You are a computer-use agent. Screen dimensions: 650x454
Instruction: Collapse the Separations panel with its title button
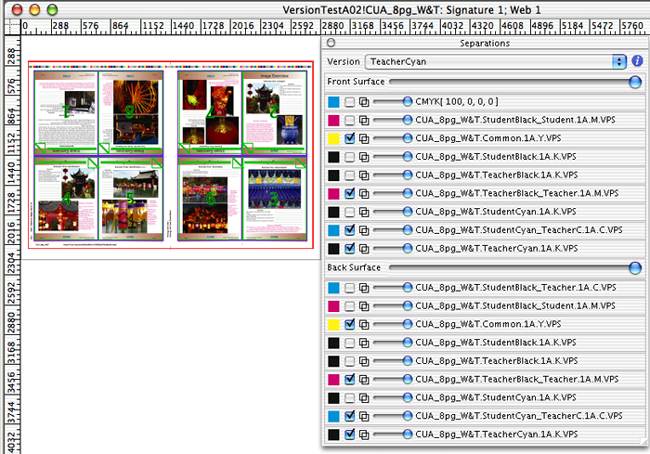coord(332,43)
